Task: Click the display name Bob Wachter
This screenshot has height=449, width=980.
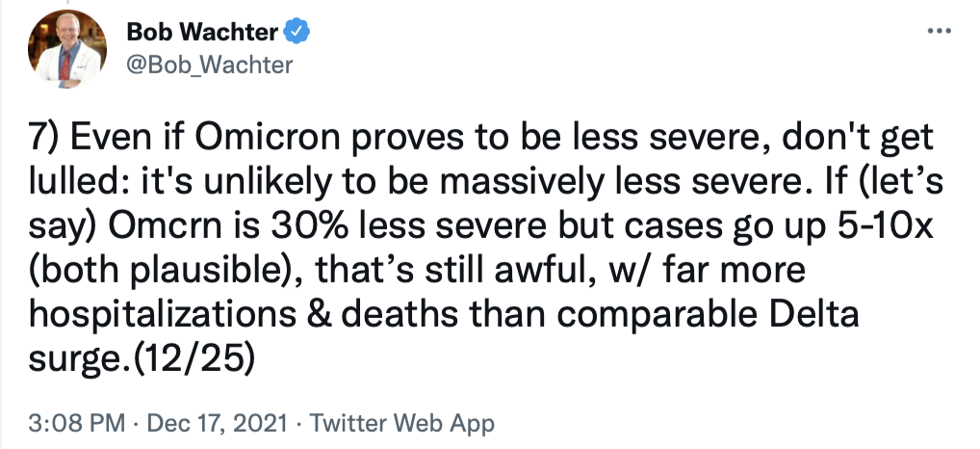Action: 202,33
